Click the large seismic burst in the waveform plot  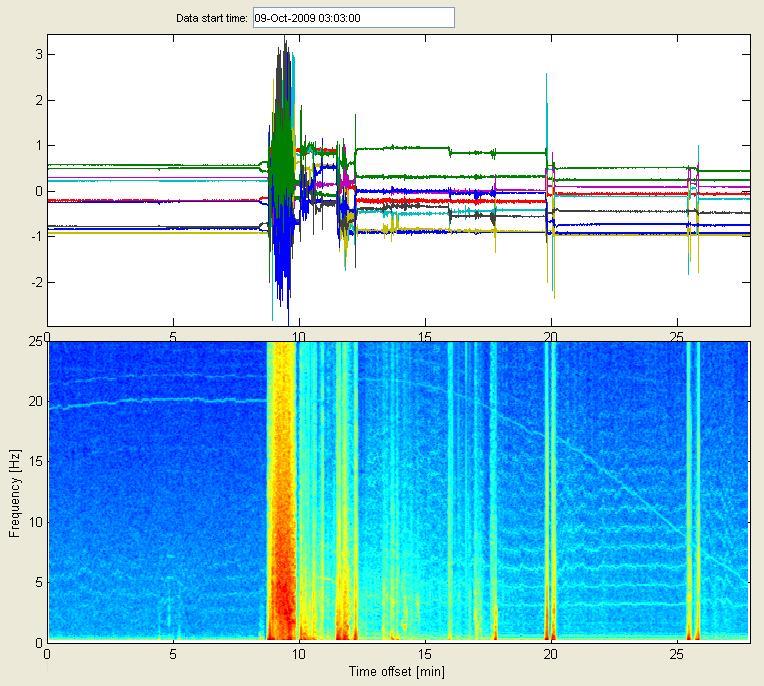(282, 180)
